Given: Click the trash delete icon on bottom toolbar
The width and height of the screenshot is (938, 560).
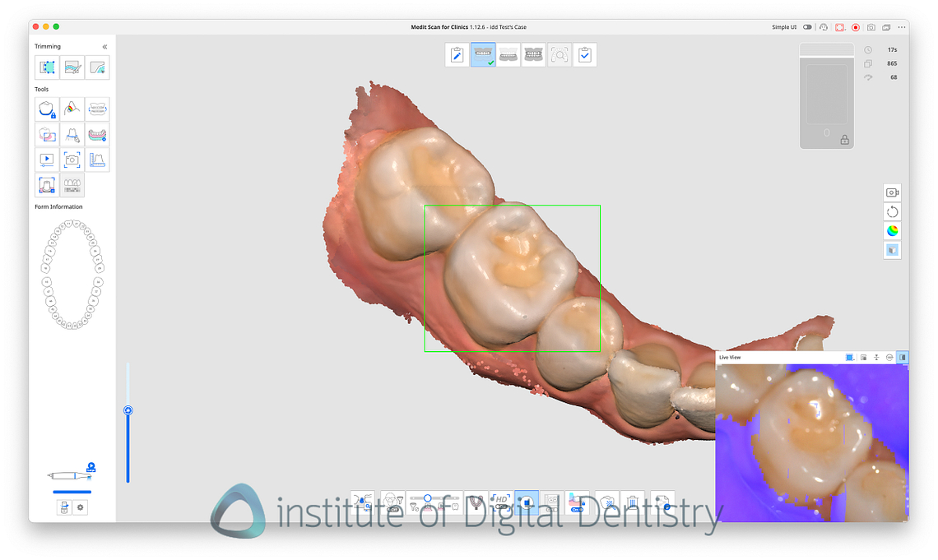Looking at the screenshot, I should 632,502.
